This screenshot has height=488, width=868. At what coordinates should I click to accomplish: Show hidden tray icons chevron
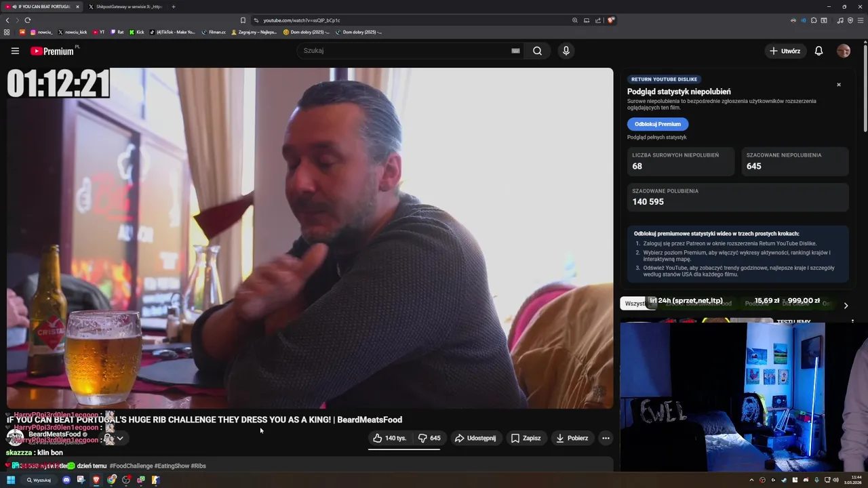(751, 480)
